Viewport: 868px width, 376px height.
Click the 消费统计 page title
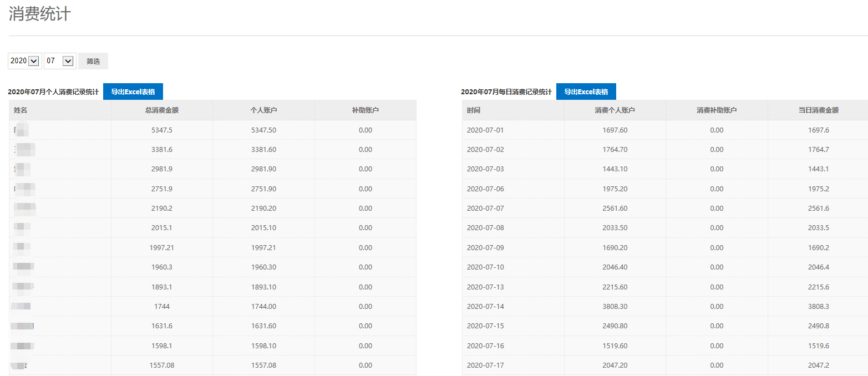coord(40,14)
